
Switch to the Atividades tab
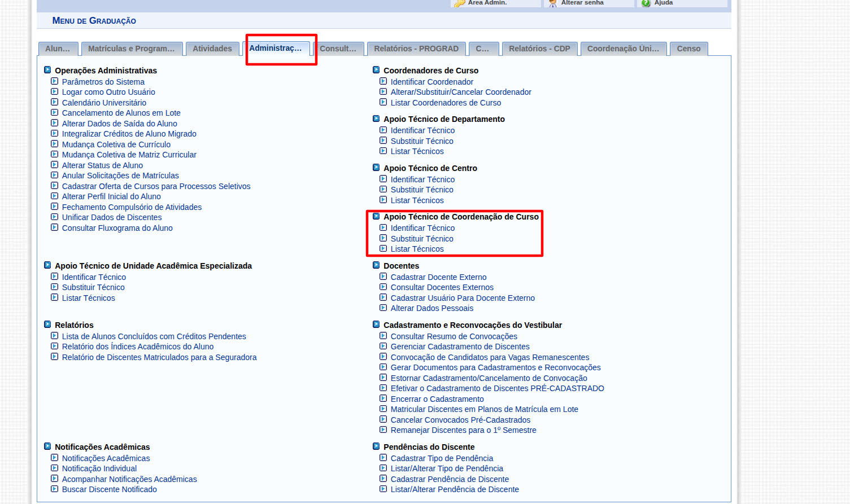[212, 49]
